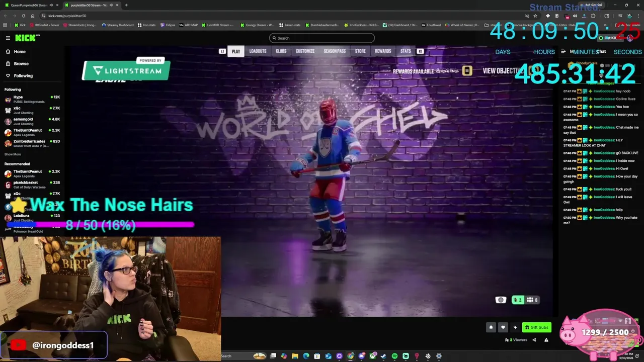Open Discord from the taskbar
644x362 pixels.
361,356
